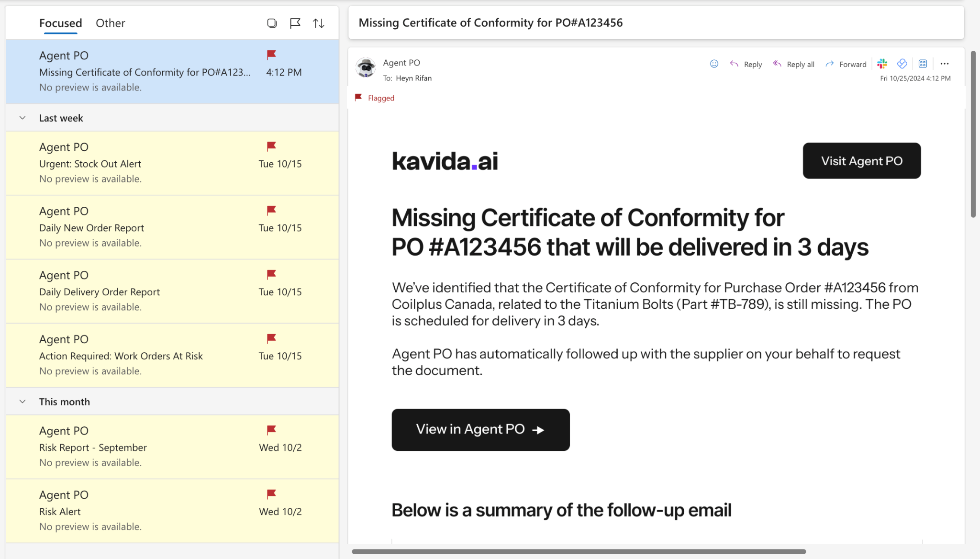This screenshot has width=980, height=559.
Task: Open the Apps grid icon
Action: tap(923, 64)
